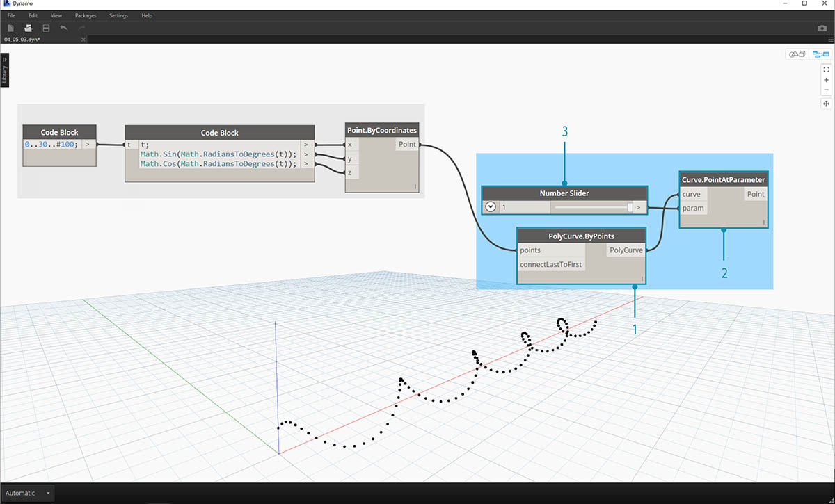
Task: Activate the Pan mode icon
Action: coord(826,104)
